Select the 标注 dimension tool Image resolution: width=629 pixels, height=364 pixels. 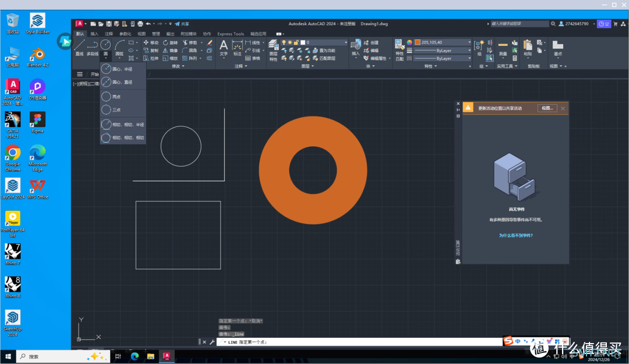(x=238, y=47)
